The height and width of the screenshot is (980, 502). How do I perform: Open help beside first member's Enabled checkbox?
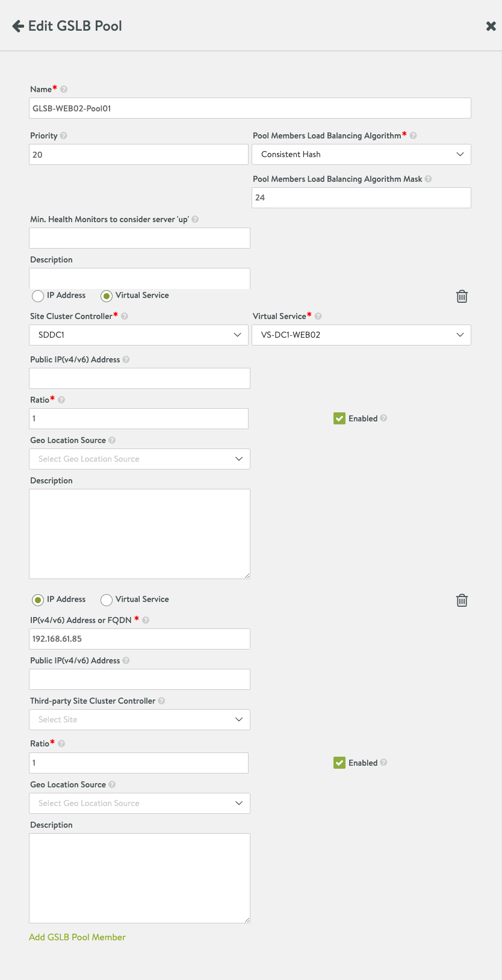[384, 418]
